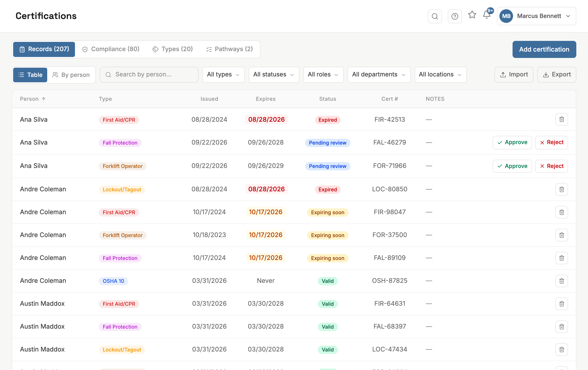Click Marcus Bennett's MB avatar

point(506,16)
